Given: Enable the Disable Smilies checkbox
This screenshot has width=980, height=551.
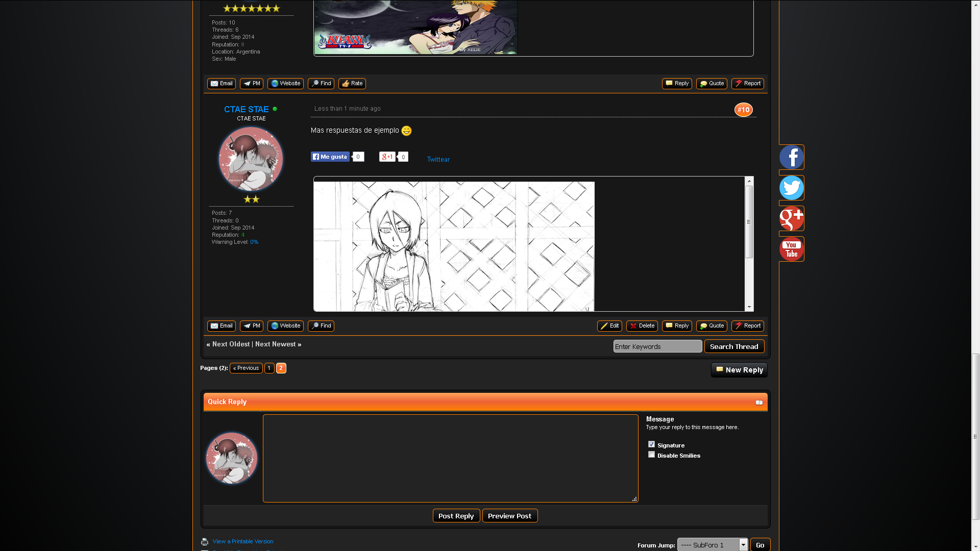Looking at the screenshot, I should tap(651, 455).
